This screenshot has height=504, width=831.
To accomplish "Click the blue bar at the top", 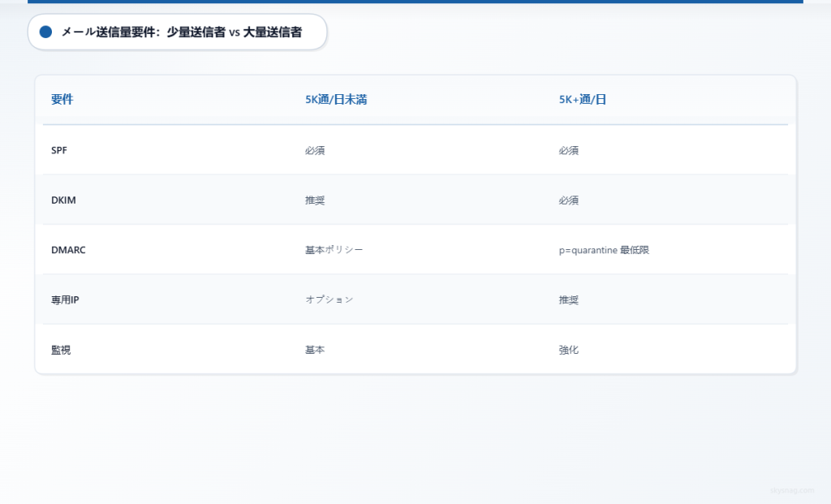I will tap(415, 2).
